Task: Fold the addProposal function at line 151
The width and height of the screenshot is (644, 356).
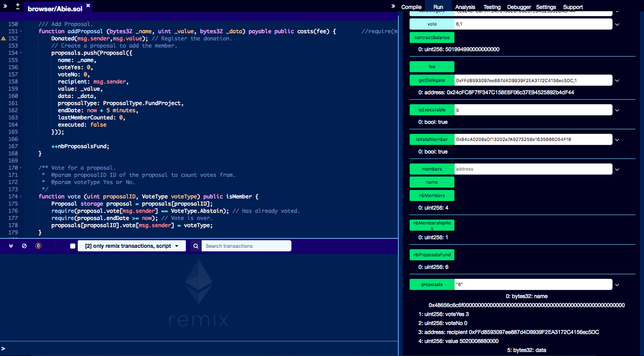Action: coord(21,31)
